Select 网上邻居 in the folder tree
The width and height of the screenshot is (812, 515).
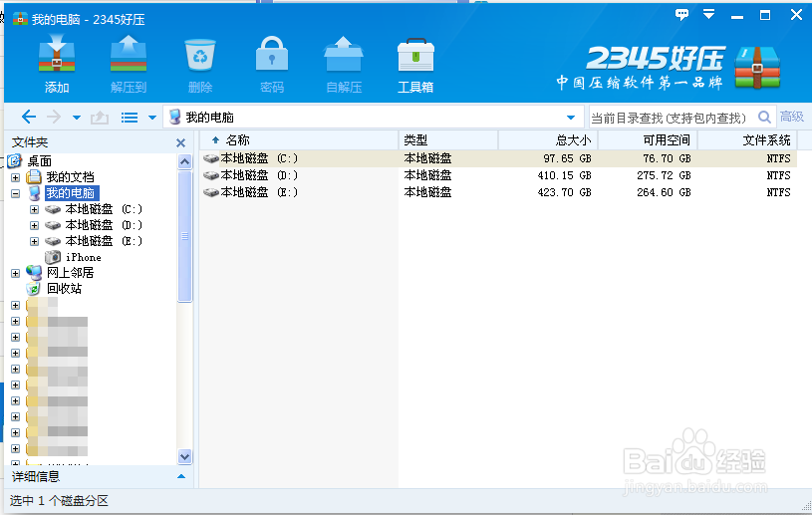click(x=71, y=273)
